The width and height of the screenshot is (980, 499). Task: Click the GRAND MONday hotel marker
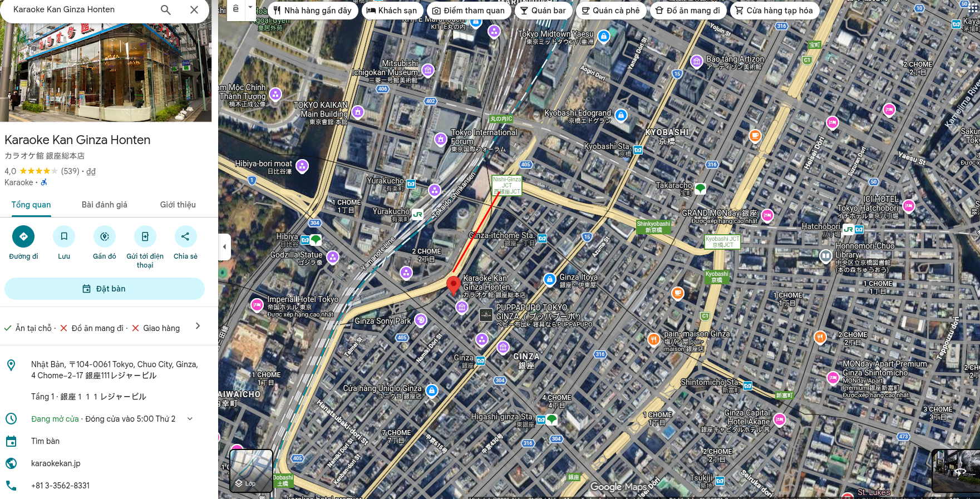pos(767,215)
